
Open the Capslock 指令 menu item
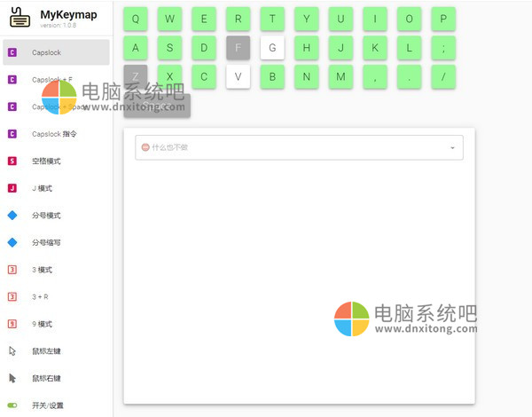point(56,134)
